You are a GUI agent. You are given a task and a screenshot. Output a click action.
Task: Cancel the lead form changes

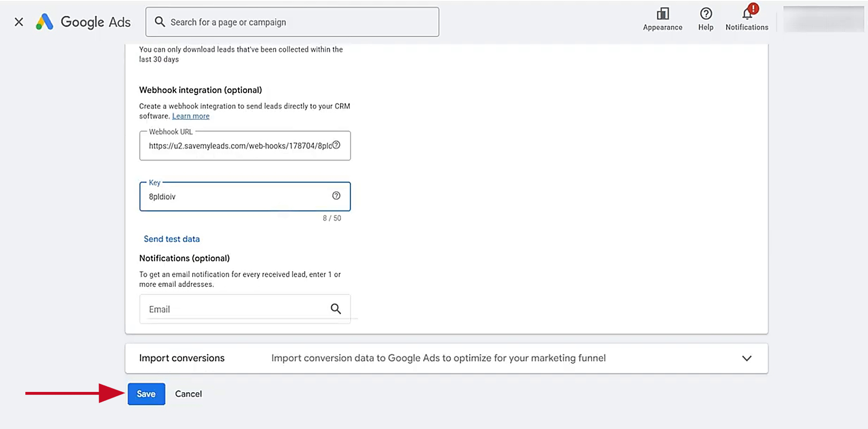(x=188, y=394)
